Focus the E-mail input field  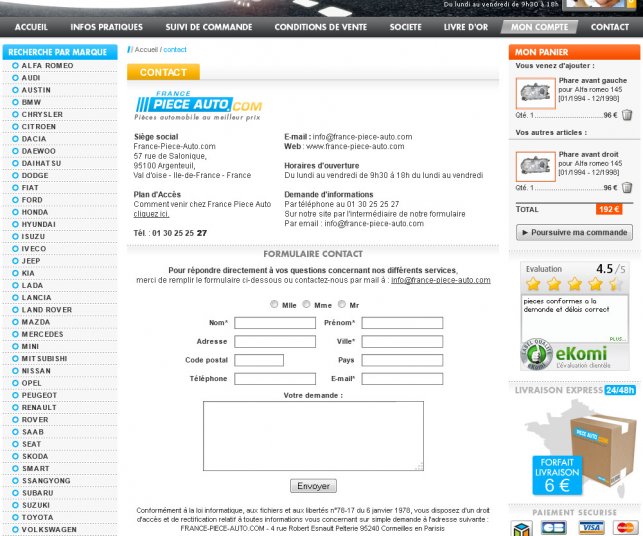pyautogui.click(x=402, y=379)
